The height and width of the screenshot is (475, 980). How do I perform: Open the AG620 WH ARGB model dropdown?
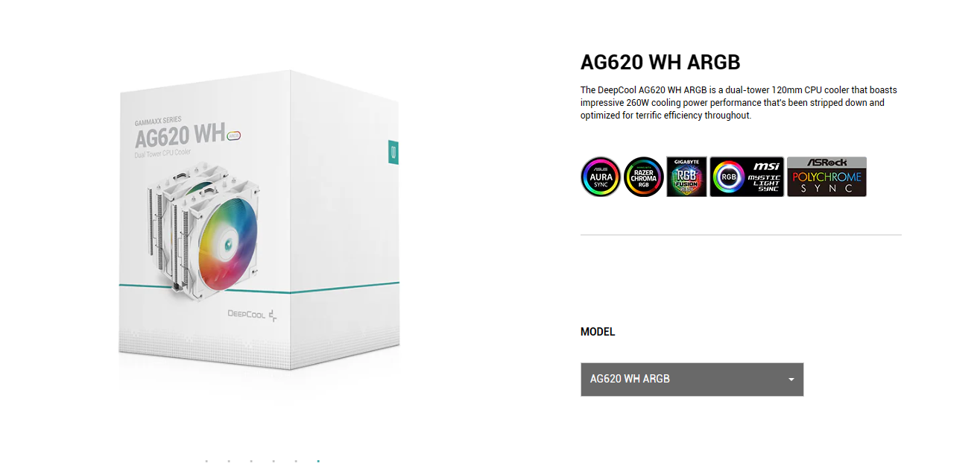[692, 380]
